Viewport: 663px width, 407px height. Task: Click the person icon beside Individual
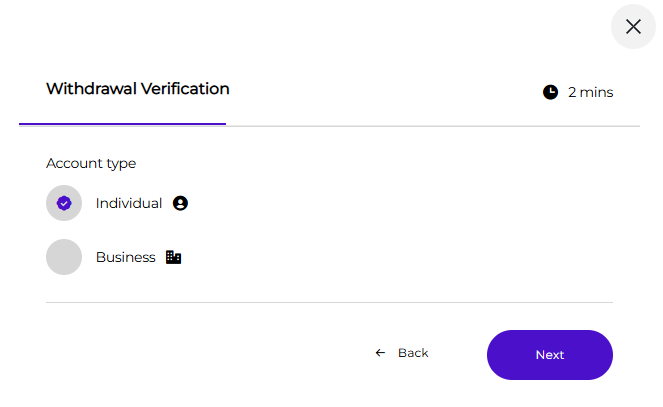click(180, 203)
